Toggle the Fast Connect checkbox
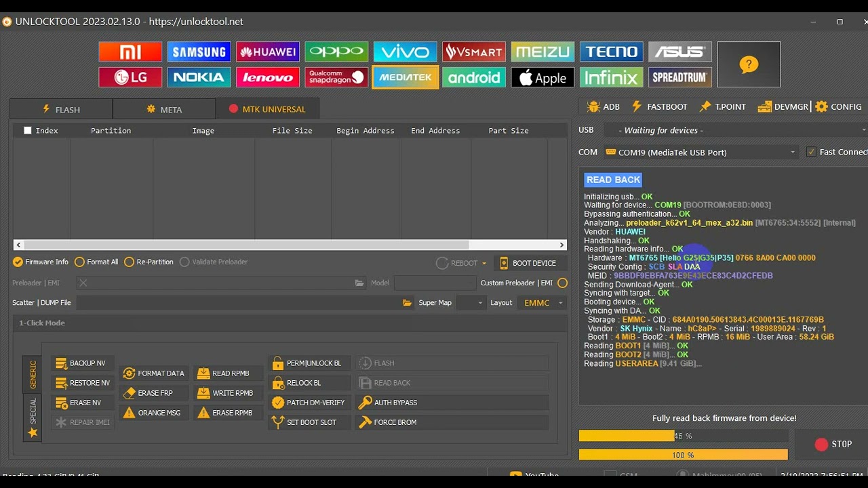 [811, 152]
